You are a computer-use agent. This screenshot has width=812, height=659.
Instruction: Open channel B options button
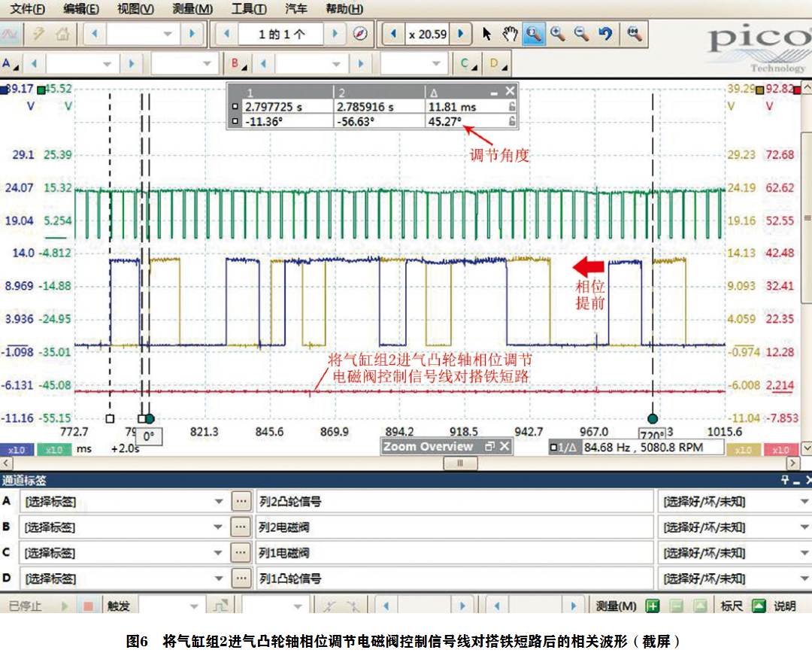point(238,64)
